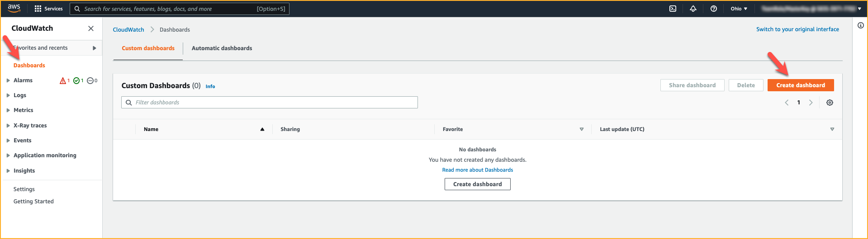Click the CloudWatch breadcrumb link
Viewport: 868px width, 239px height.
(x=128, y=30)
